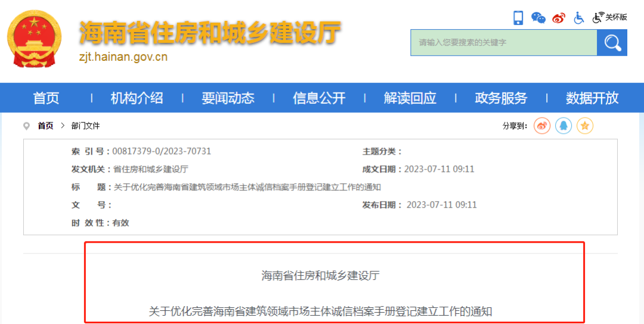Focus the keyword search input field
The height and width of the screenshot is (324, 644).
[503, 43]
